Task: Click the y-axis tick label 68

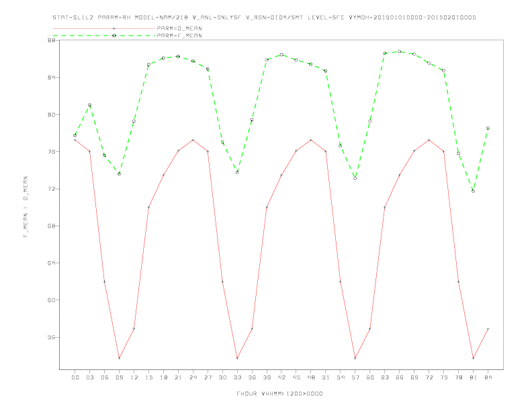Action: point(52,226)
